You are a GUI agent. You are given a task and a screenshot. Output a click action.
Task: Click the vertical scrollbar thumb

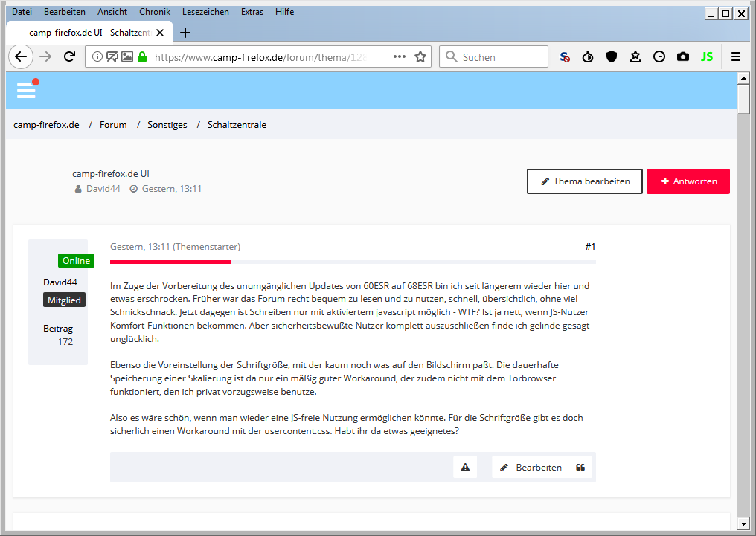(x=743, y=99)
